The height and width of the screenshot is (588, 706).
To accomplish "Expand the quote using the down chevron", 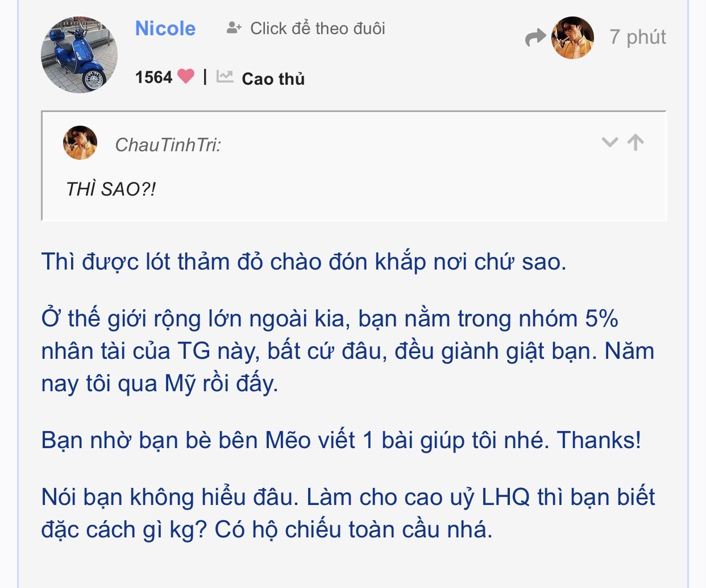I will point(609,142).
